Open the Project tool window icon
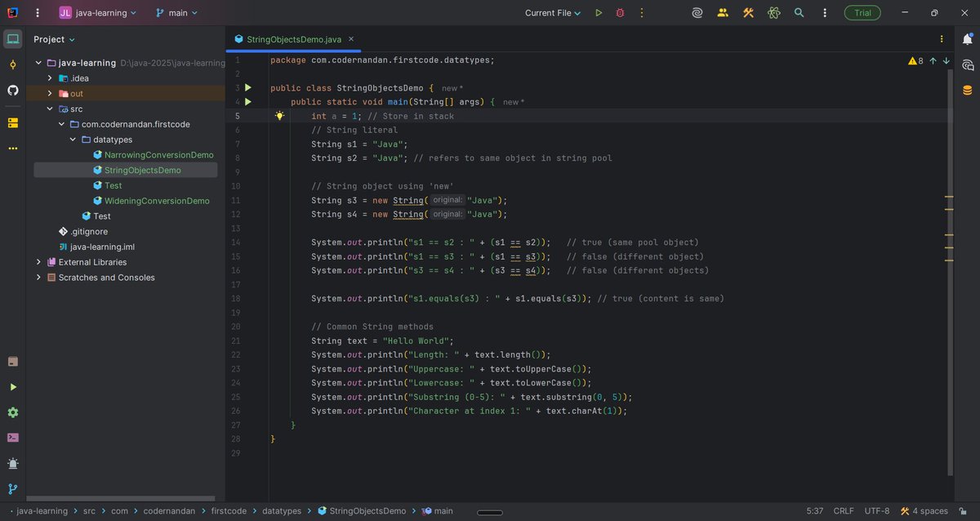Viewport: 980px width, 521px height. 12,39
